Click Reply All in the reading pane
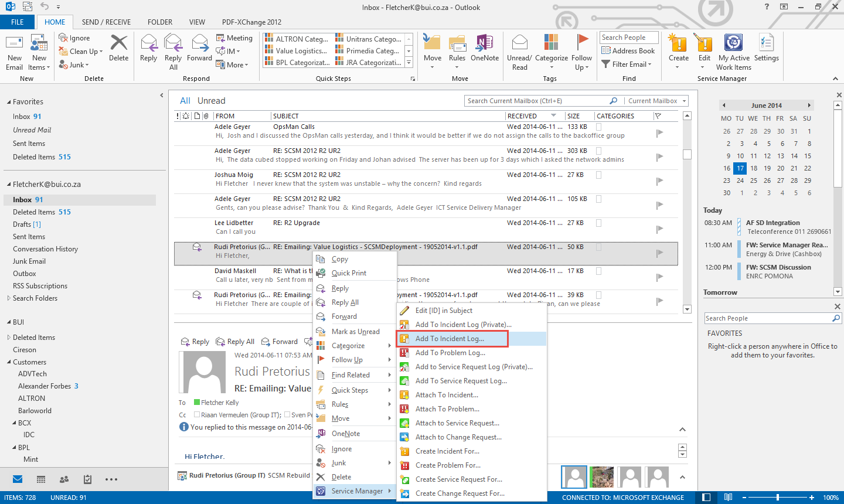The height and width of the screenshot is (504, 844). click(x=235, y=342)
